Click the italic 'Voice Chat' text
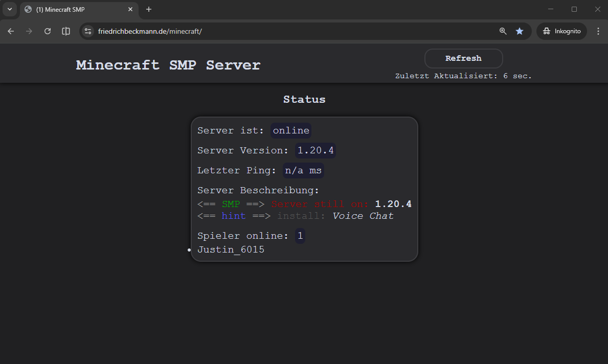 coord(363,216)
